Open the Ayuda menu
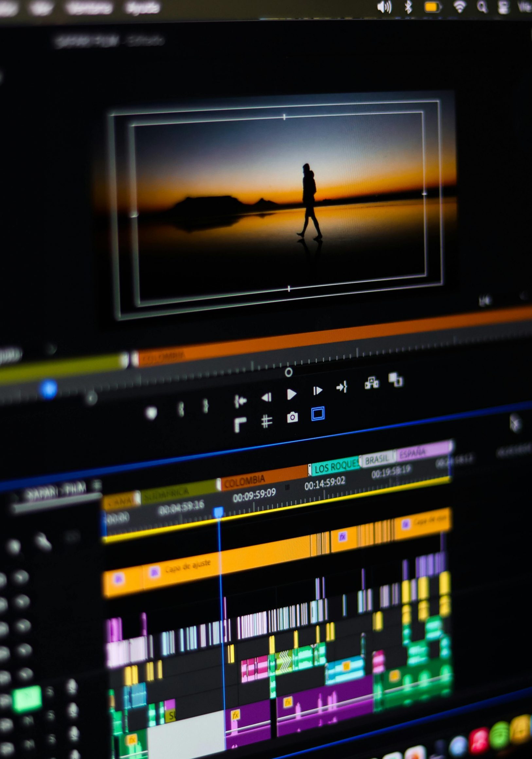Screen dimensions: 532x759 (x=142, y=7)
